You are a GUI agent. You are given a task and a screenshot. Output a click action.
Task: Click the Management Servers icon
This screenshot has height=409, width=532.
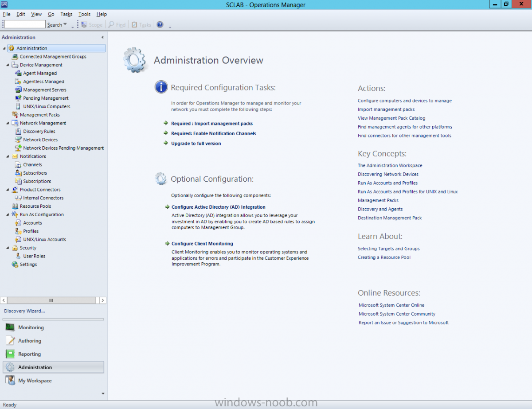click(x=18, y=90)
